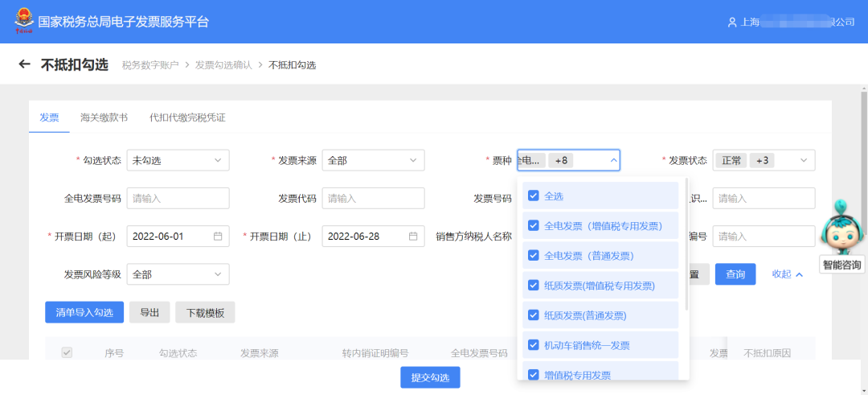Switch to the 海关缴款书 tab
Viewport: 868px width, 395px height.
coord(104,117)
